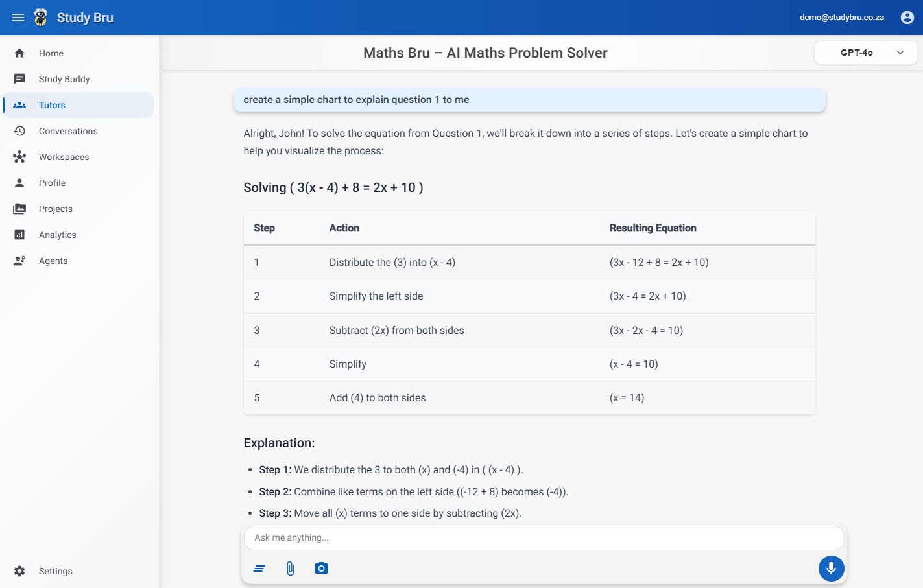923x588 pixels.
Task: Open Agents from sidebar
Action: 53,261
